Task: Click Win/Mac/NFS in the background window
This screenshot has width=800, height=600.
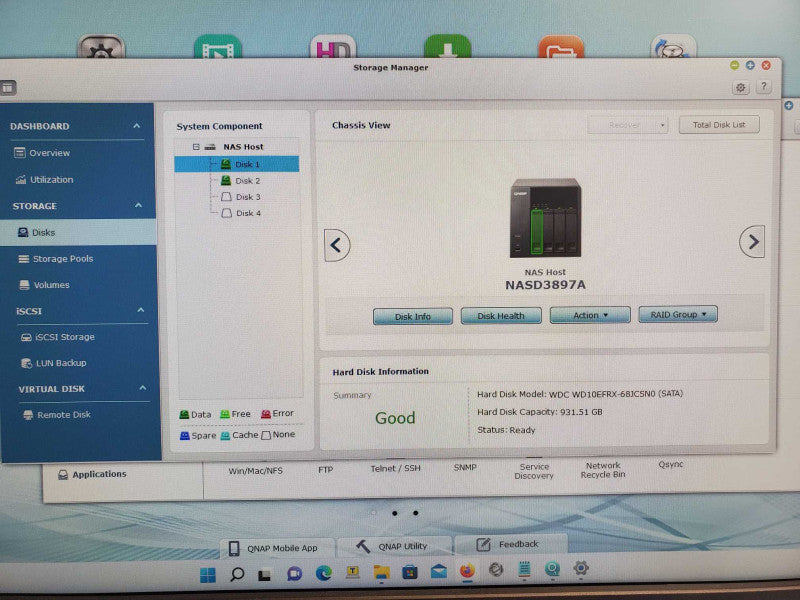Action: 256,470
